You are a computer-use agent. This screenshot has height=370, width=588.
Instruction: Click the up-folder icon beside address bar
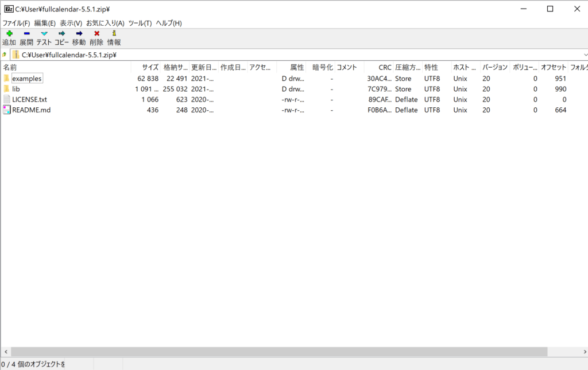(5, 55)
